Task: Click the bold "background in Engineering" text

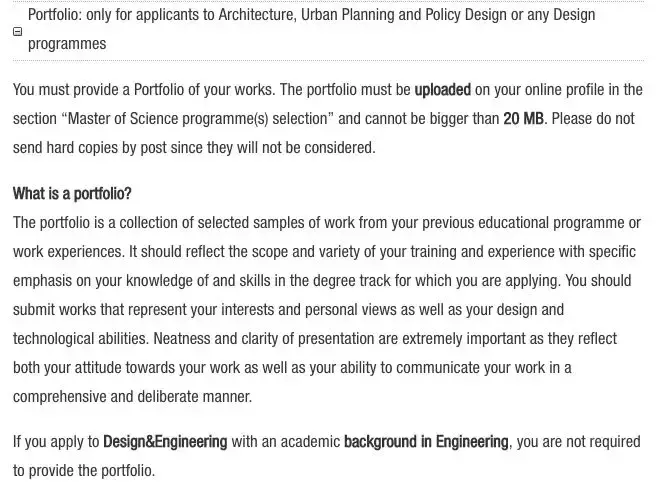Action: pyautogui.click(x=426, y=442)
